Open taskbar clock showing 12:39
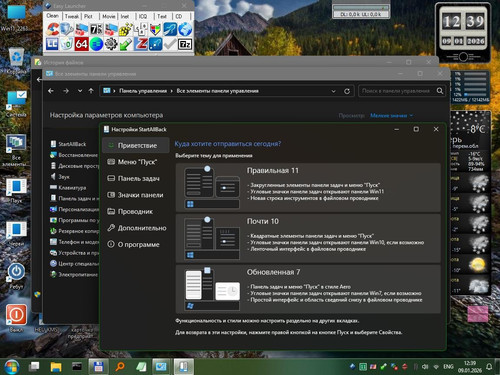Screen dimensions: 500x375 470,367
